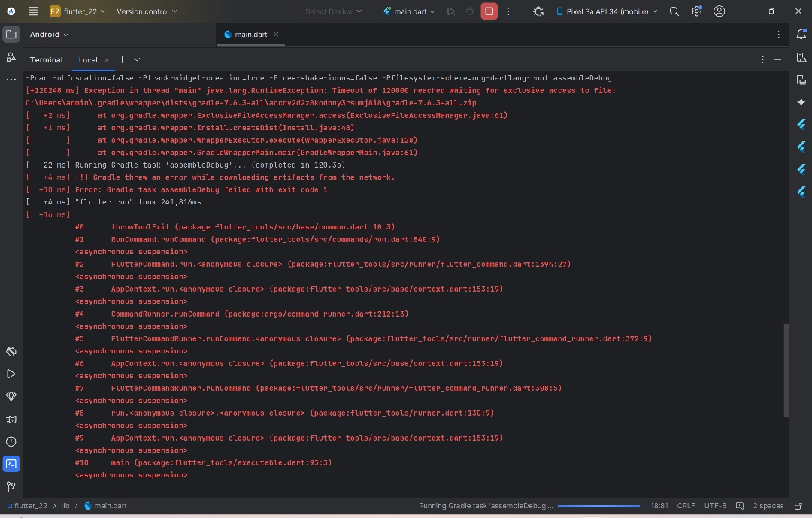This screenshot has height=518, width=812.
Task: Open terminal panel options menu
Action: [x=762, y=59]
